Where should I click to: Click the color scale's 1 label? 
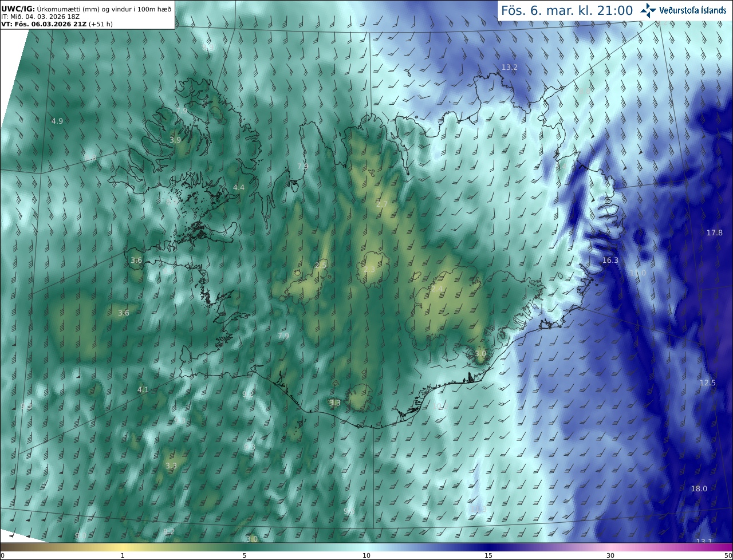click(x=123, y=555)
